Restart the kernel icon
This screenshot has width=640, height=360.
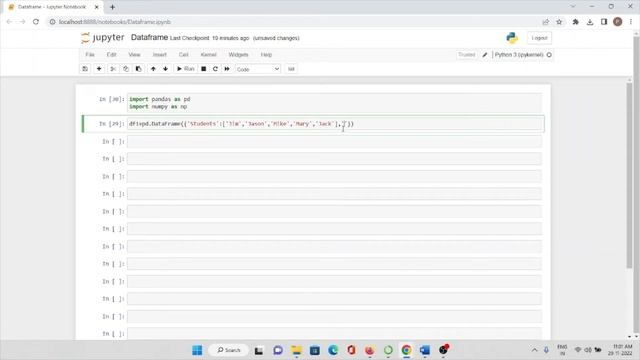[215, 69]
